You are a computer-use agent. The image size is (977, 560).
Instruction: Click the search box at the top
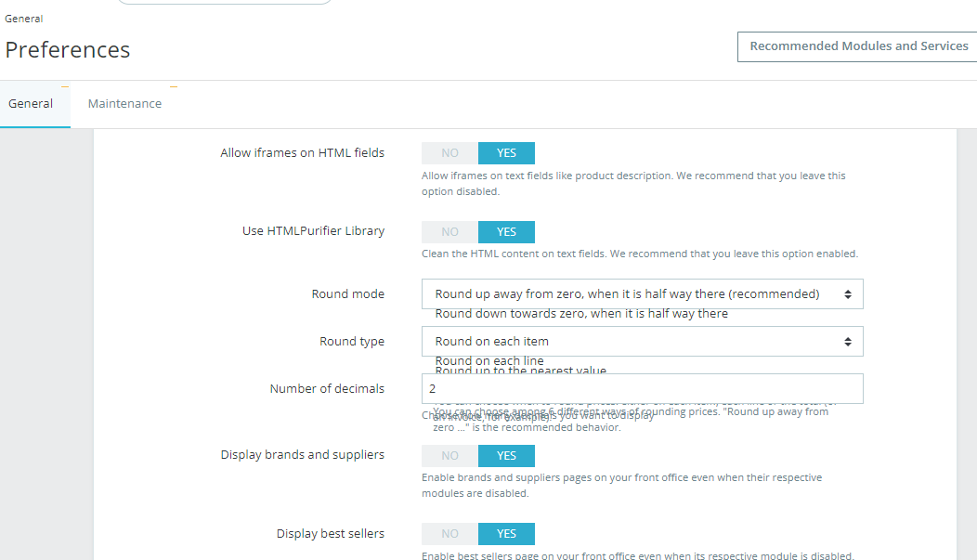223,3
